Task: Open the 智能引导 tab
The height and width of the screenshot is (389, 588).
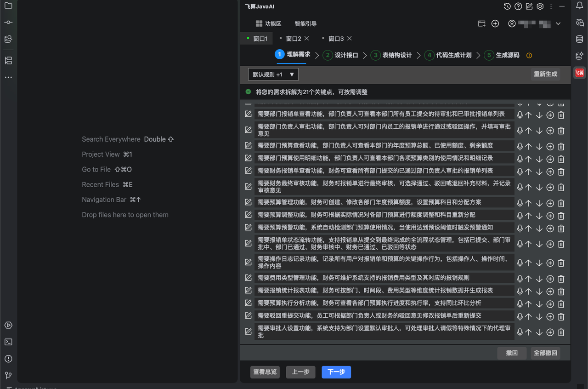Action: (x=305, y=23)
